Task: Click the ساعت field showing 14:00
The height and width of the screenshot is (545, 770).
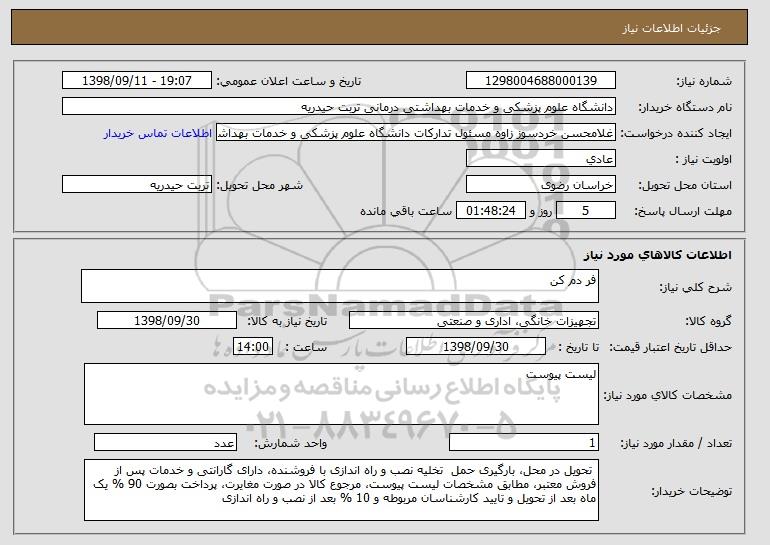Action: (x=253, y=347)
